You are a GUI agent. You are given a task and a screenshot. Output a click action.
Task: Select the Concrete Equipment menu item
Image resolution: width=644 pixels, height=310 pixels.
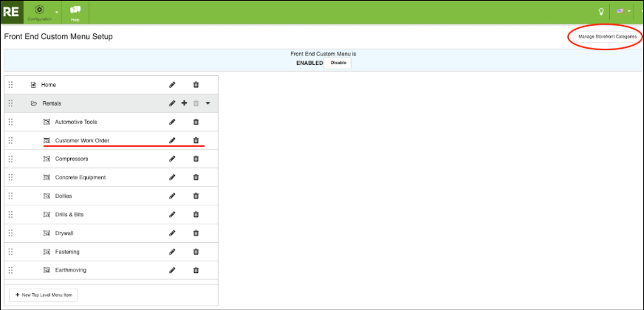click(80, 177)
